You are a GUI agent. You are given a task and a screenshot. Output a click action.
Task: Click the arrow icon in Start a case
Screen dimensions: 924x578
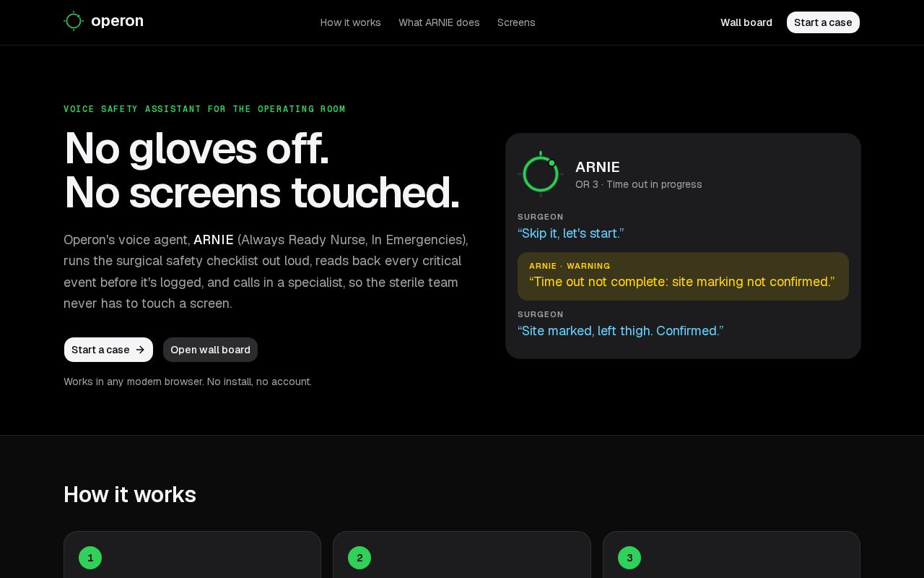(140, 350)
